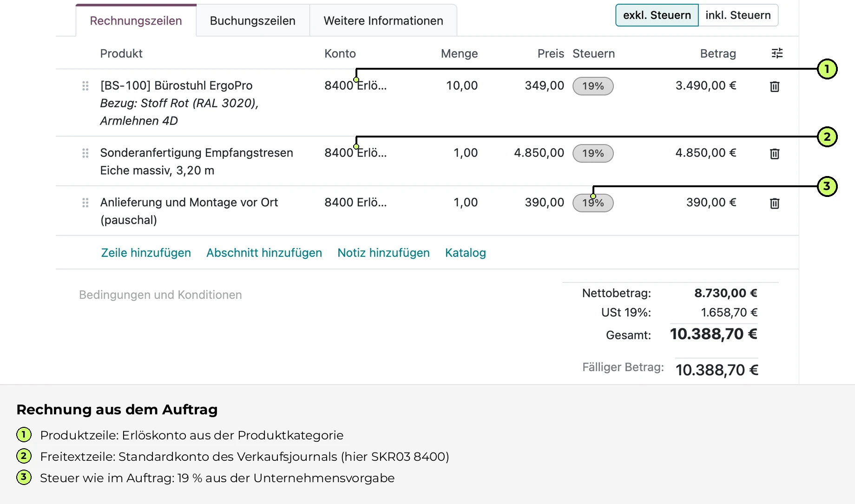The image size is (855, 504).
Task: Click Abschnitt hinzufügen link
Action: point(264,253)
